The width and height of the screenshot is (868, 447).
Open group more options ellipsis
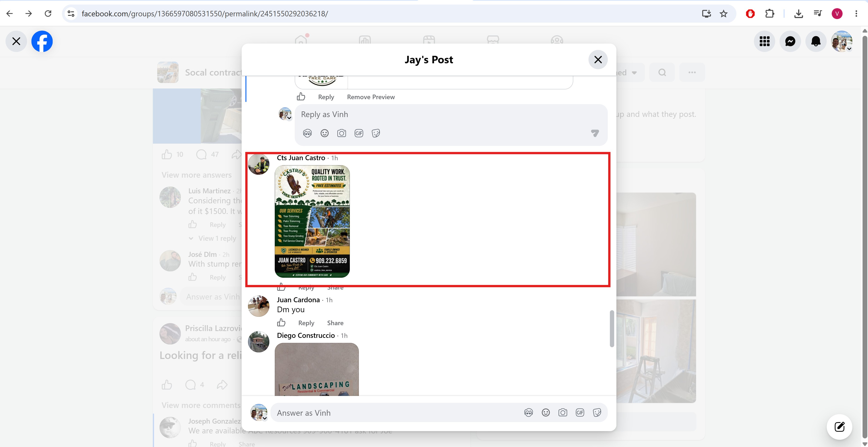click(x=692, y=72)
